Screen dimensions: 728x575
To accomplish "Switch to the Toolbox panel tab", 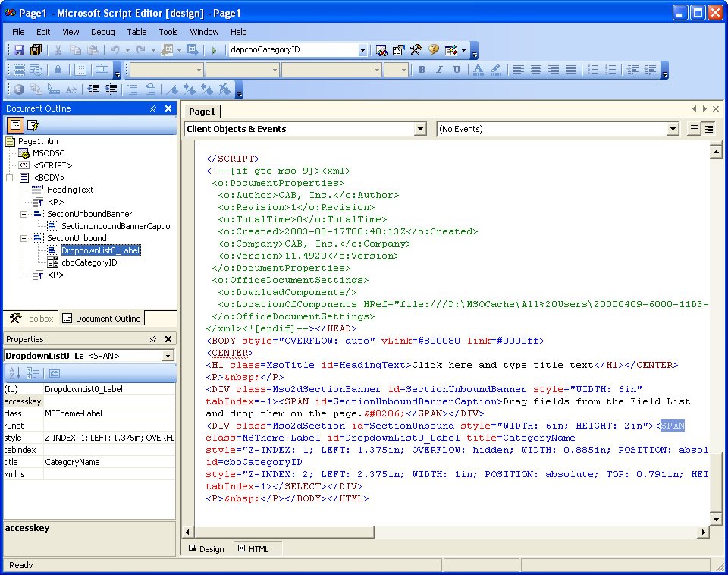I will (30, 319).
